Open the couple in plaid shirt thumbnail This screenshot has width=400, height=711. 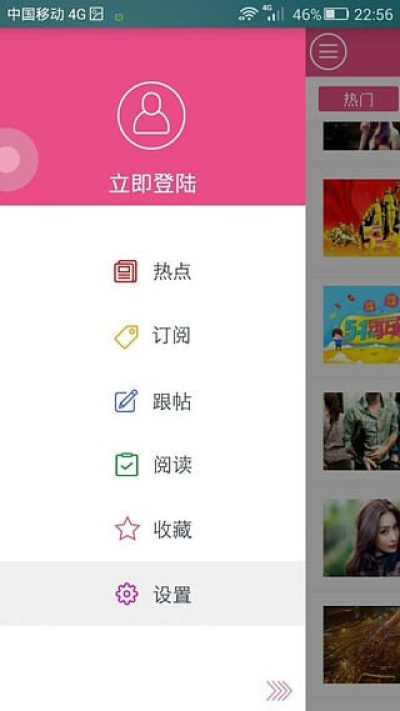(361, 431)
